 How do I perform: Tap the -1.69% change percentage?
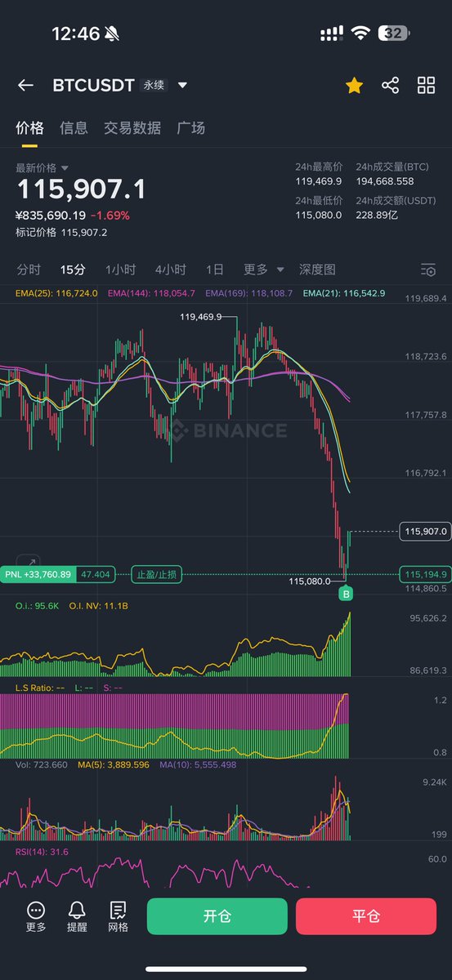pyautogui.click(x=110, y=216)
